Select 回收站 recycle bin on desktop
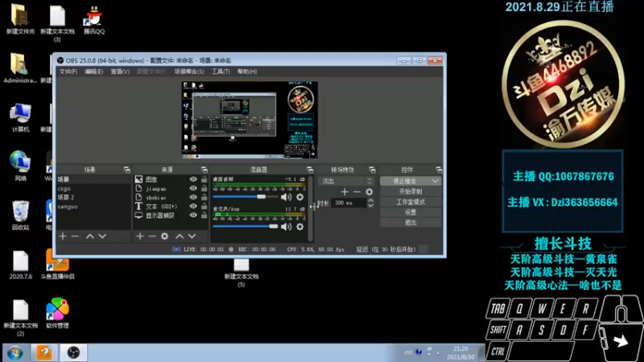644x362 pixels. pos(21,215)
